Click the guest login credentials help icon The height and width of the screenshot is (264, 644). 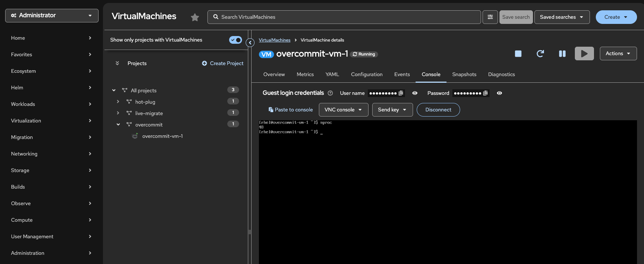[330, 93]
